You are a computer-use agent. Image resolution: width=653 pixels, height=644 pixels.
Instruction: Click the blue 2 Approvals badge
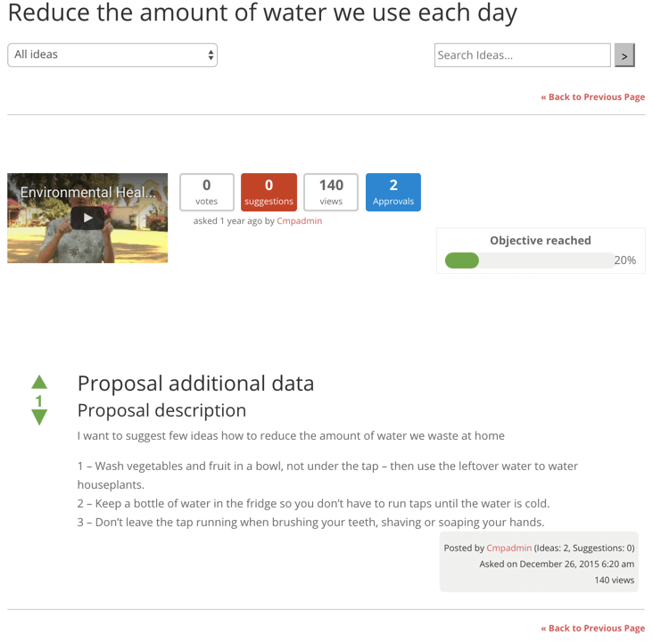click(393, 192)
